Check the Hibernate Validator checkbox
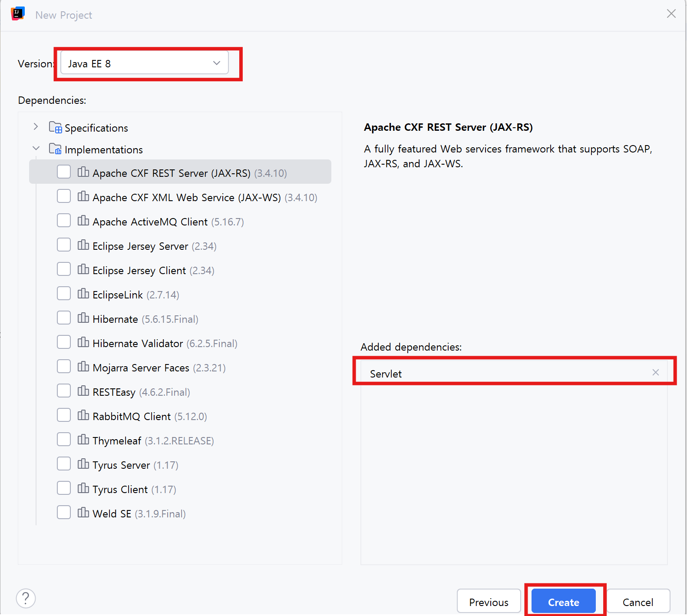This screenshot has width=687, height=616. tap(64, 342)
